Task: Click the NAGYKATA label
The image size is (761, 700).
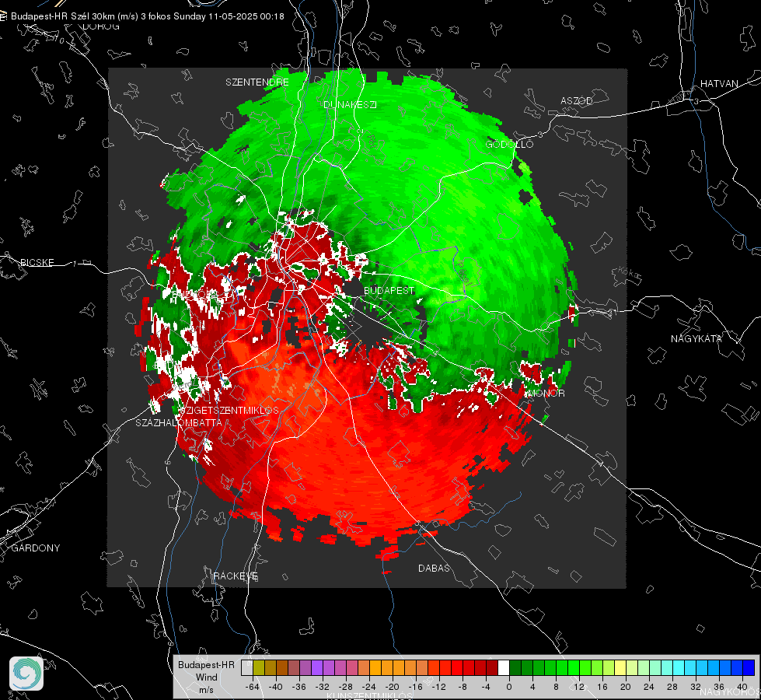Action: tap(696, 338)
